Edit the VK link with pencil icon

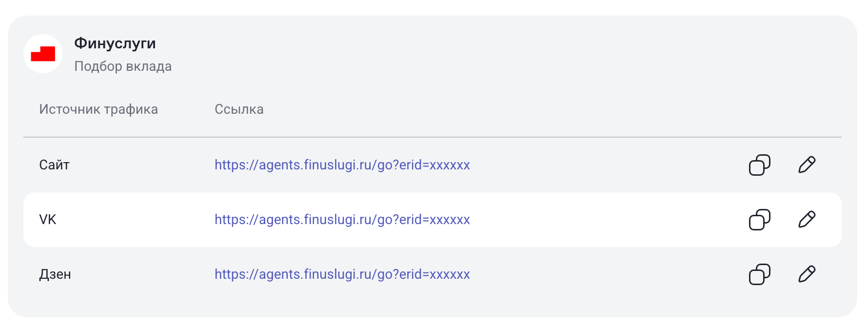(x=807, y=220)
